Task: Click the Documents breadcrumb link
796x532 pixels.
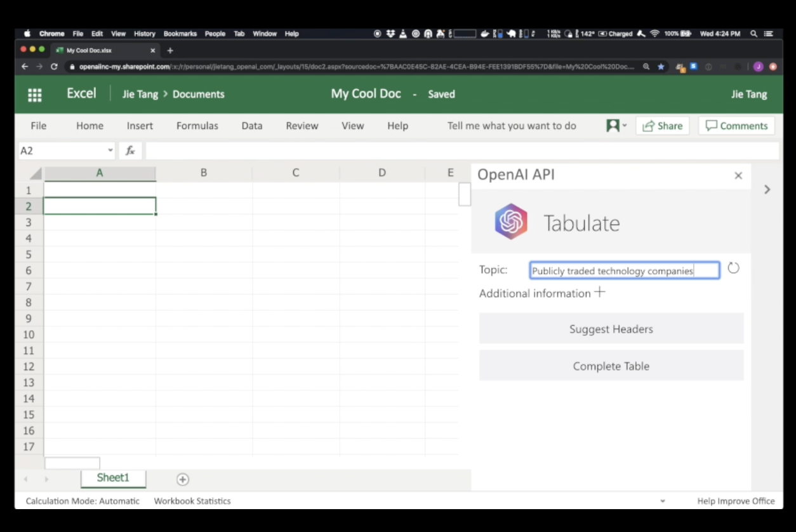Action: (x=199, y=94)
